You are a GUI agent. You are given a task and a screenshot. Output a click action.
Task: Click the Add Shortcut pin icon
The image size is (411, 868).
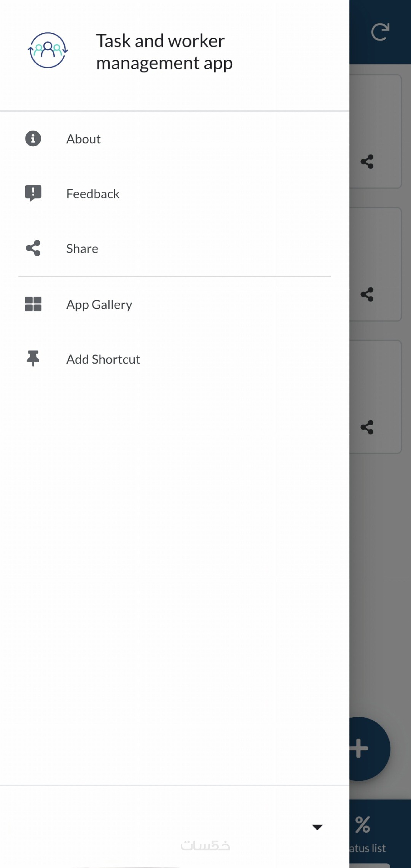pyautogui.click(x=33, y=359)
